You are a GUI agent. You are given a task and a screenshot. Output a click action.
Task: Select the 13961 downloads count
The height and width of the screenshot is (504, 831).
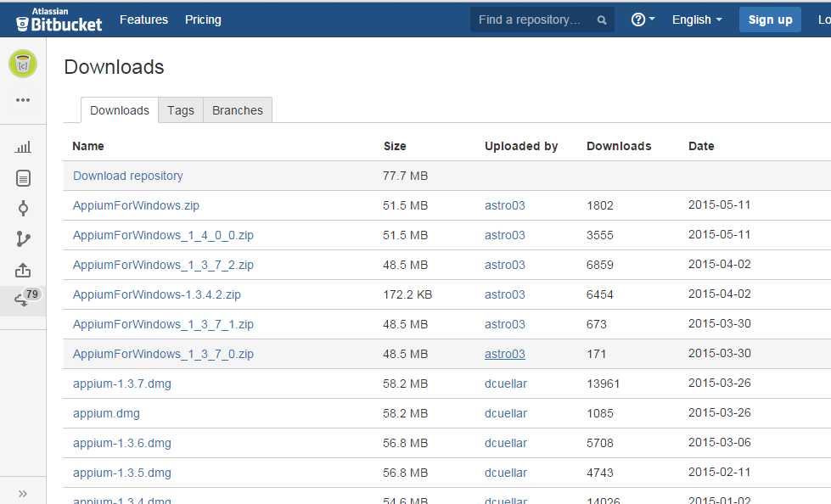pyautogui.click(x=604, y=384)
